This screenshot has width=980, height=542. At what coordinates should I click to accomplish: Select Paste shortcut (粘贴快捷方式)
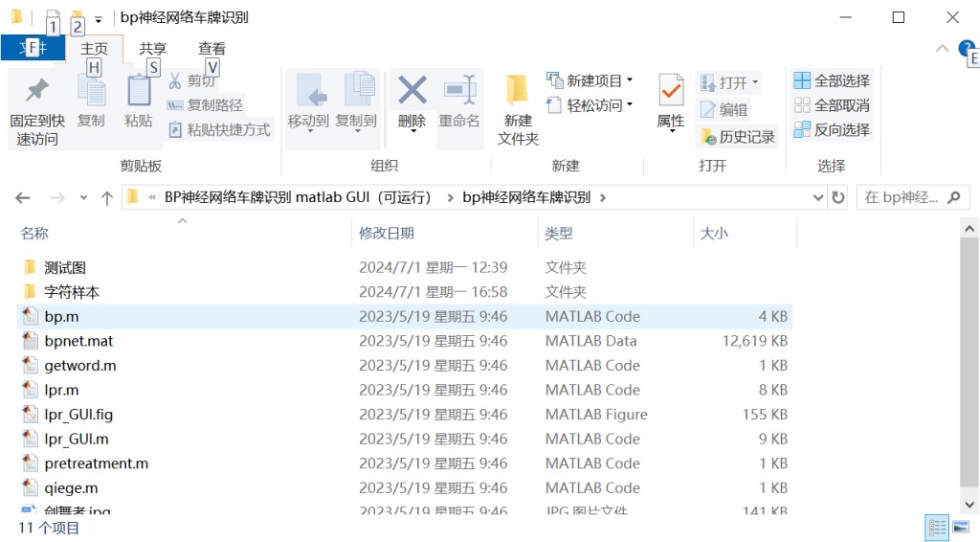point(219,129)
